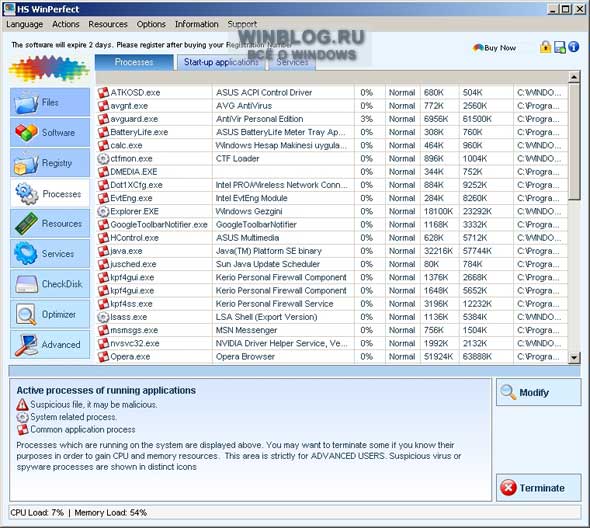Click the 'CTF Loader' description cell
The width and height of the screenshot is (590, 528).
point(237,158)
